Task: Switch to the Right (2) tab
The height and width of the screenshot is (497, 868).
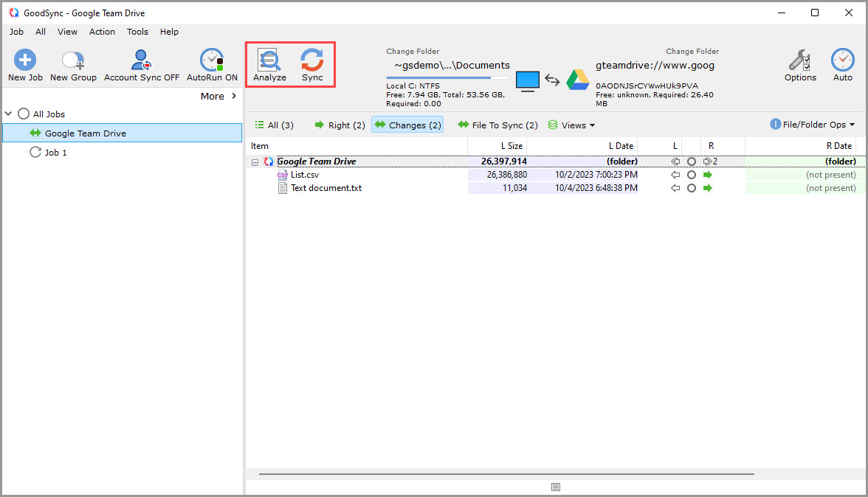Action: [x=339, y=125]
